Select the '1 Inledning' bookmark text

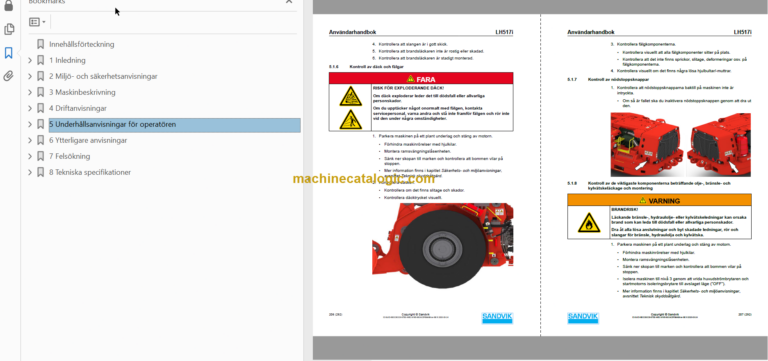click(67, 60)
